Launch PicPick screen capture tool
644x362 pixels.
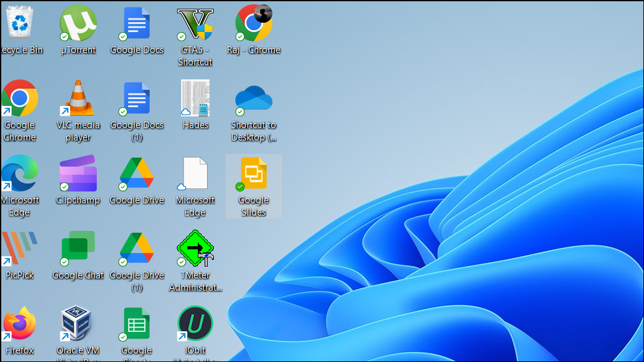click(x=20, y=249)
